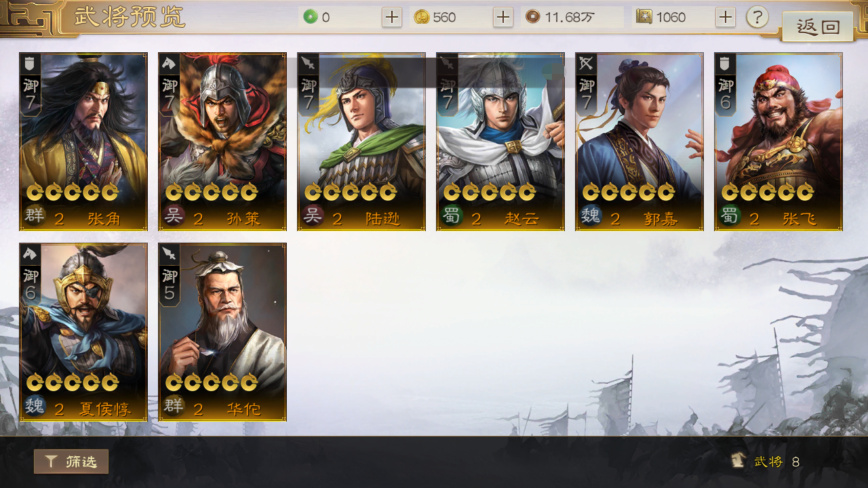The image size is (868, 488).
Task: Click the green jade currency icon
Action: [311, 17]
